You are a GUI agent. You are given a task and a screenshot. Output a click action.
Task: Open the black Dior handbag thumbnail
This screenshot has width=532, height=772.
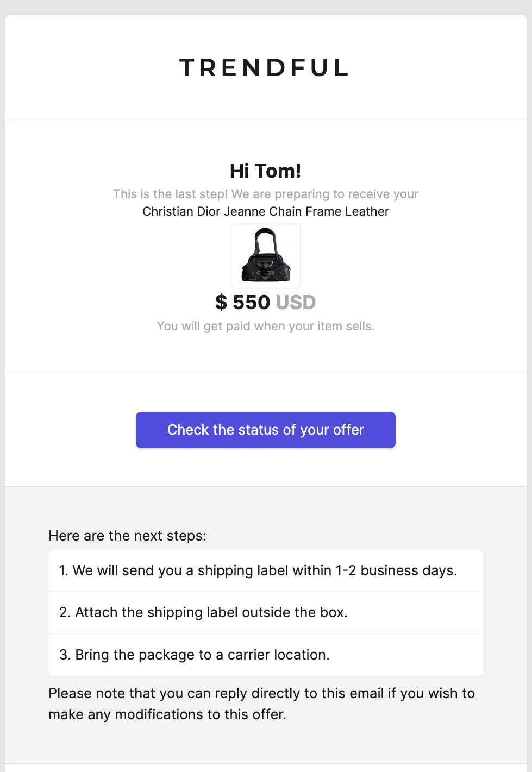(x=266, y=255)
